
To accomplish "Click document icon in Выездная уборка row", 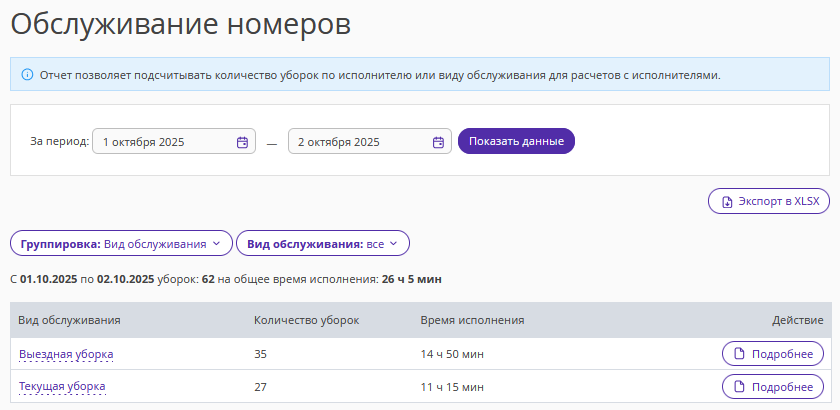I will (739, 354).
